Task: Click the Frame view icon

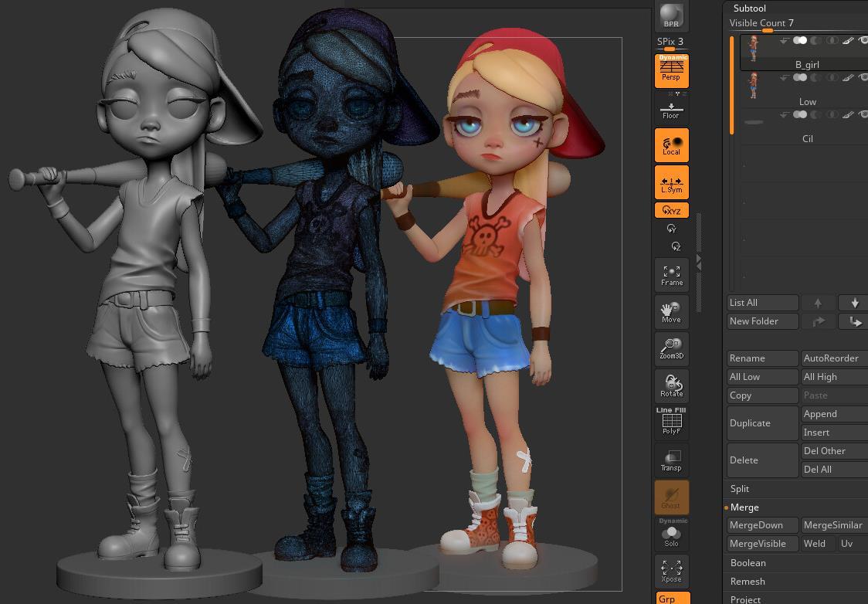Action: tap(671, 275)
